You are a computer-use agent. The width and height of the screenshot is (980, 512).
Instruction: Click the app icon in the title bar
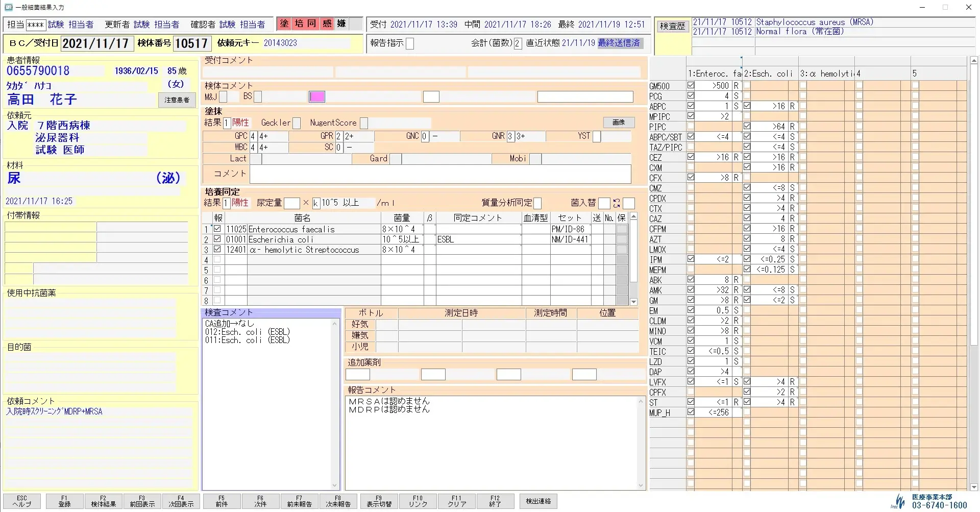click(x=8, y=7)
